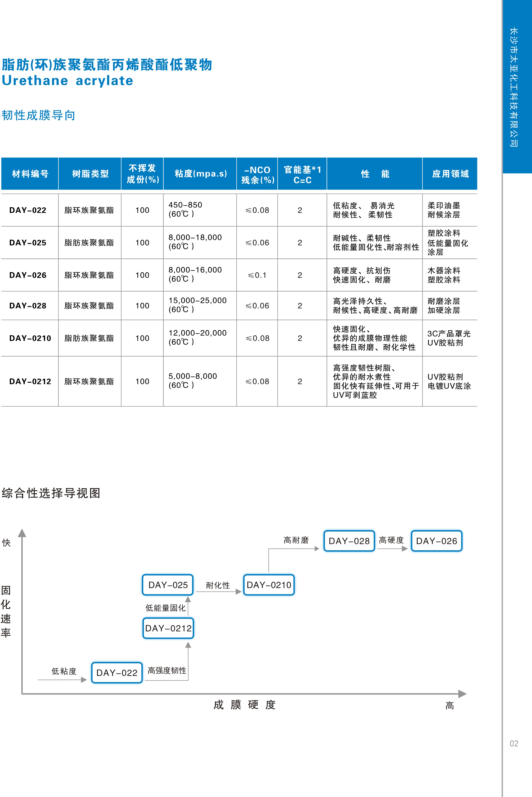The height and width of the screenshot is (797, 532).
Task: Click the 材料编号 column header
Action: tap(30, 174)
